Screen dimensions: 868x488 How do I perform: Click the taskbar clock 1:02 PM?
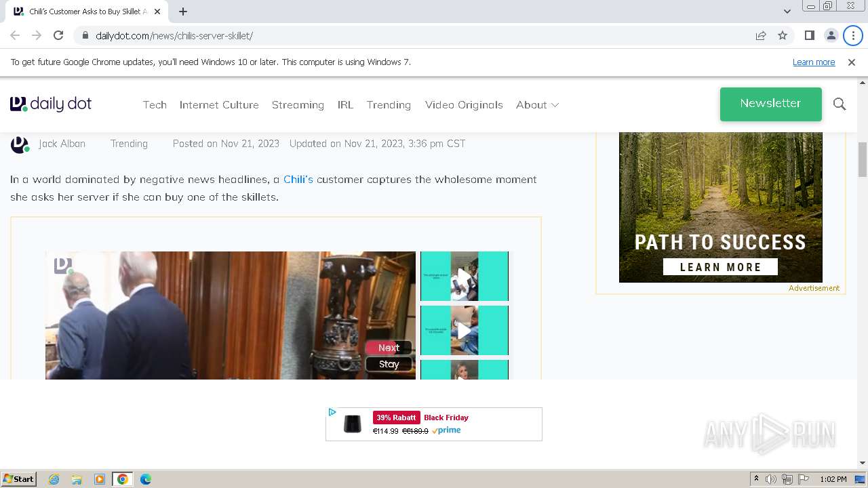click(833, 479)
